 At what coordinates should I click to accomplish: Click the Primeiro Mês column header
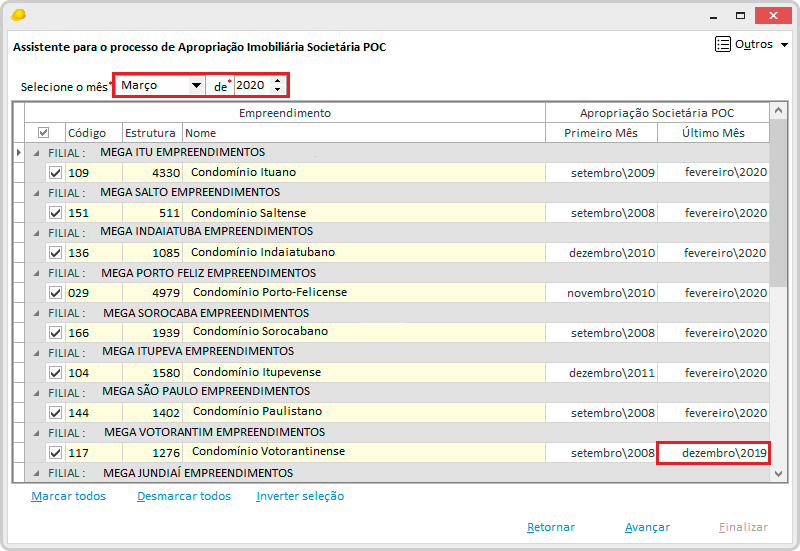(x=601, y=133)
